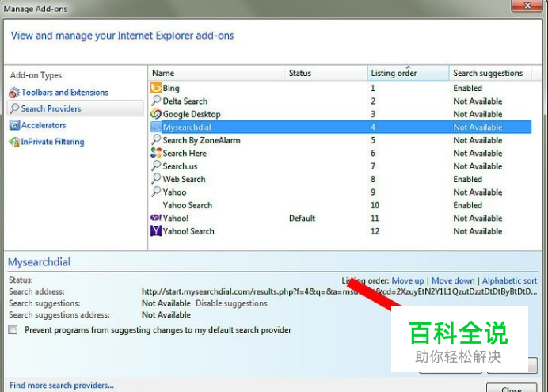Image resolution: width=548 pixels, height=392 pixels.
Task: Sort by Name column header
Action: (217, 73)
